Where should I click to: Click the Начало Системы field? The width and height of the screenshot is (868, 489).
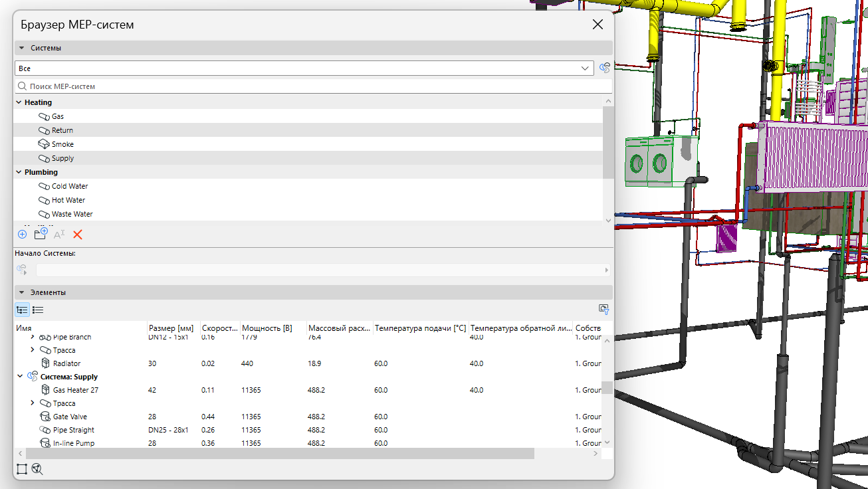click(322, 270)
